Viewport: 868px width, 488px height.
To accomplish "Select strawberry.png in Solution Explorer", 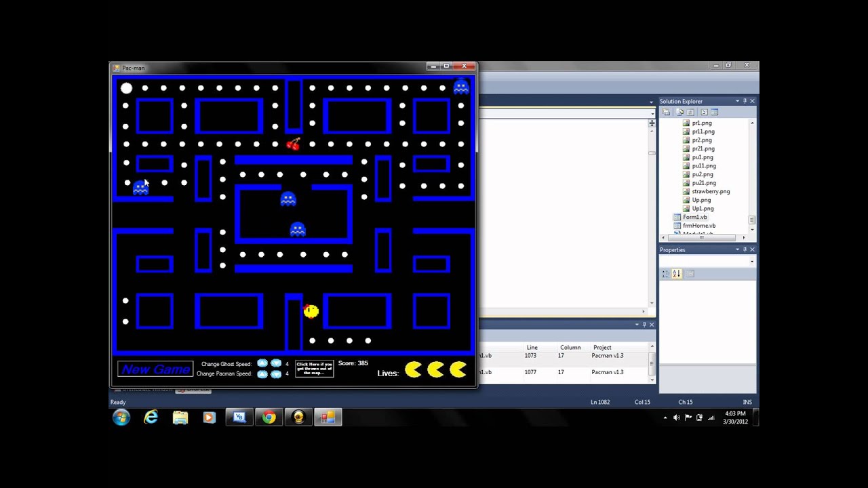I will [x=706, y=191].
